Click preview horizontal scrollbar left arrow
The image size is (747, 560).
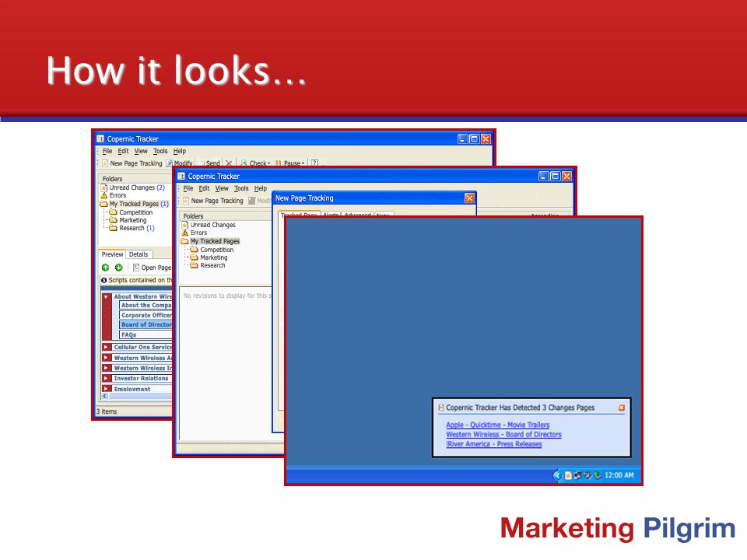point(105,396)
